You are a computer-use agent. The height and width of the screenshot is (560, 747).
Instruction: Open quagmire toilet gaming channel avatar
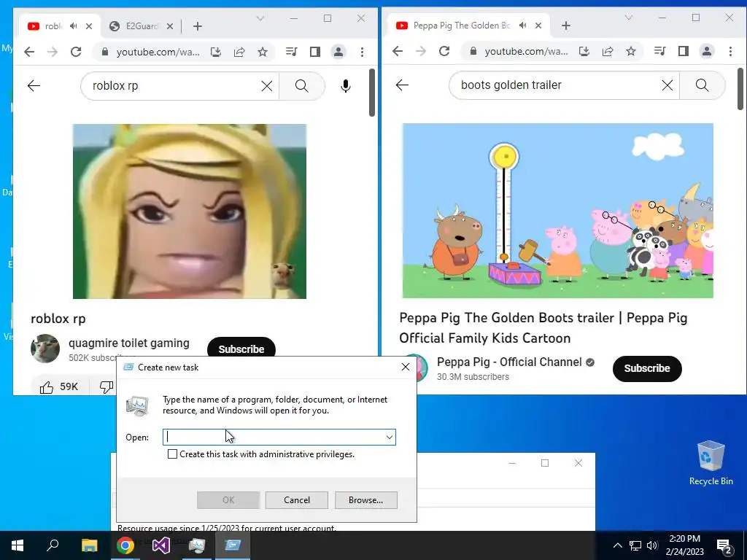pyautogui.click(x=45, y=349)
